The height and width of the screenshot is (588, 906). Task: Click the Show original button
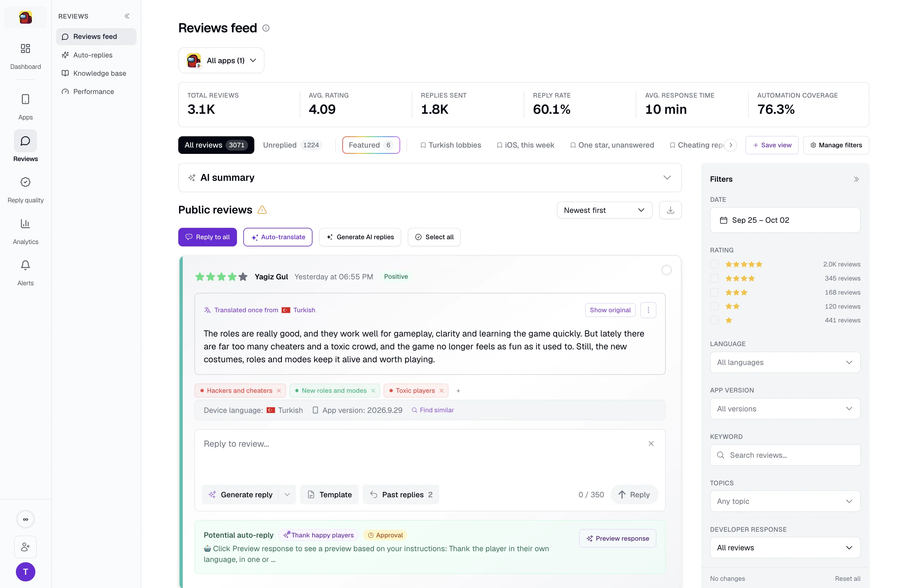[x=610, y=310]
